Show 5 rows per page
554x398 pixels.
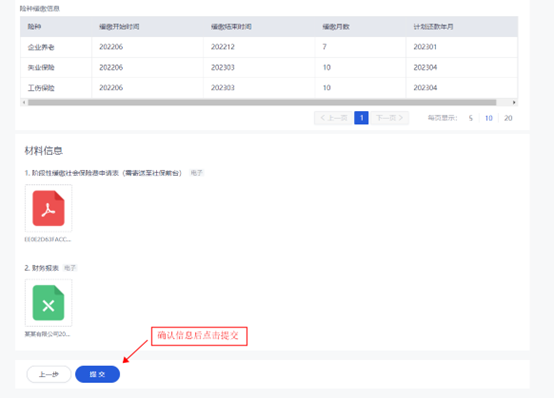(471, 118)
